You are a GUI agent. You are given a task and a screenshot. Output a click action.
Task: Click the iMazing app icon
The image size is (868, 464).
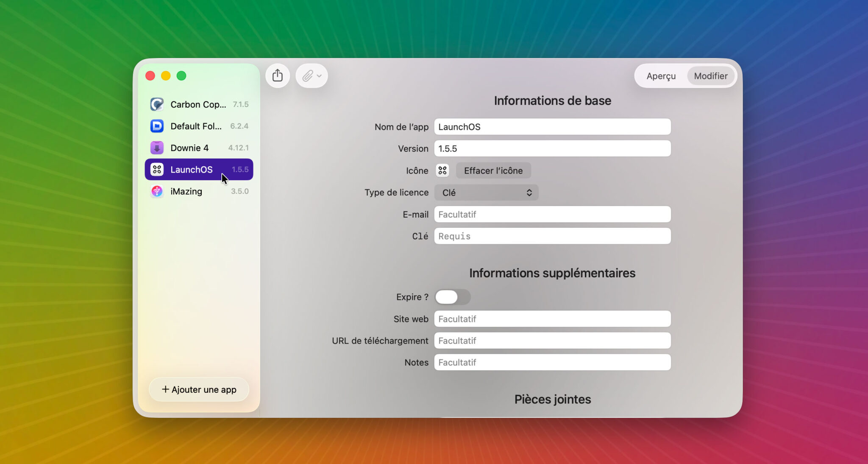157,191
